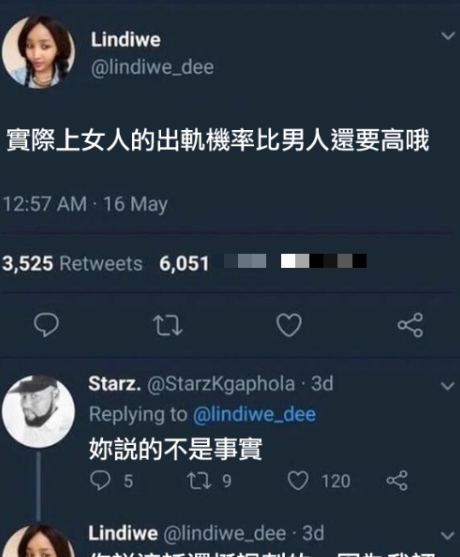
Task: View the 3,525 Retweets list
Action: 72,264
